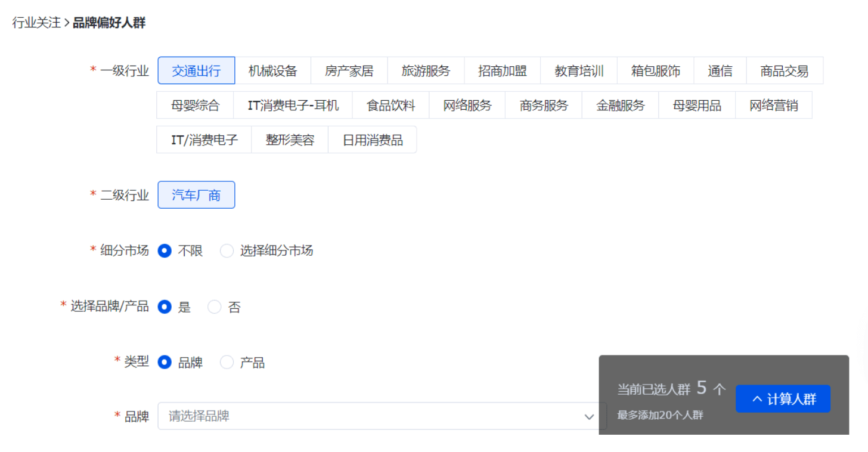Select the IT/消费电子 industry tag

point(204,140)
